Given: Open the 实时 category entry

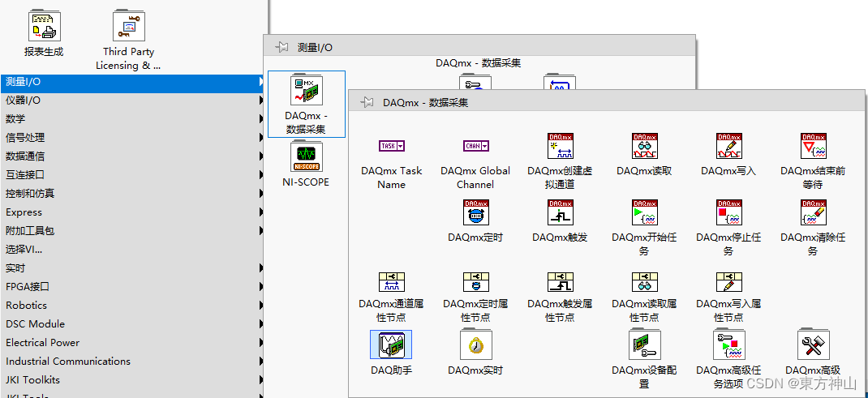Looking at the screenshot, I should [x=133, y=268].
